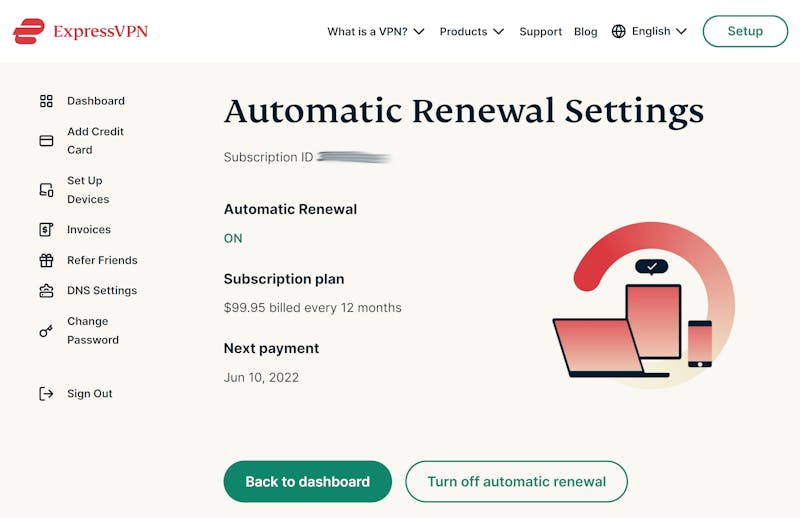Open the Support page
The image size is (800, 518).
(540, 32)
